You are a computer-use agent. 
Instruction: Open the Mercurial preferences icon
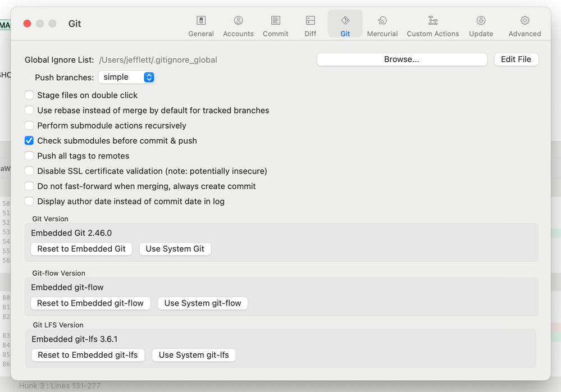(382, 21)
